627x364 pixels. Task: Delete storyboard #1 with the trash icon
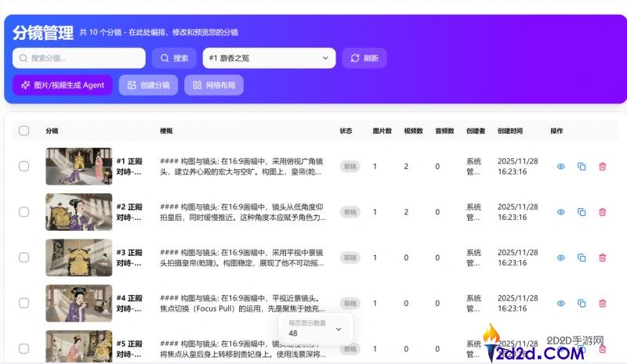(x=603, y=166)
